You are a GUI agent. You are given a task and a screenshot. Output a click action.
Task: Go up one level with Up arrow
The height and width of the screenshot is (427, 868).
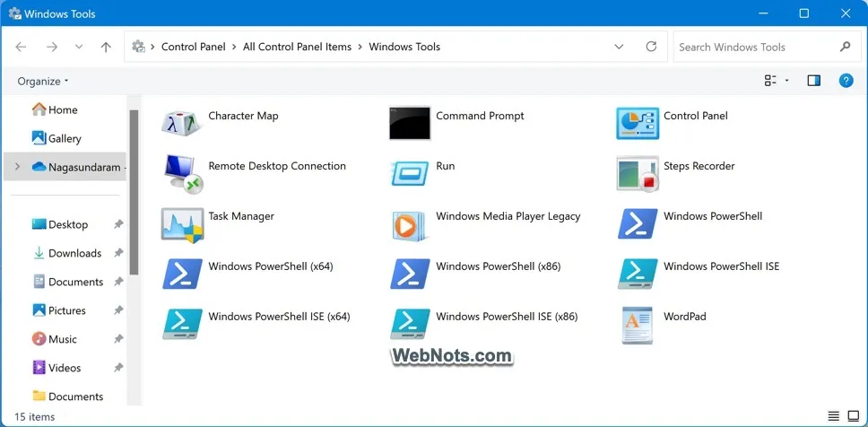(106, 47)
